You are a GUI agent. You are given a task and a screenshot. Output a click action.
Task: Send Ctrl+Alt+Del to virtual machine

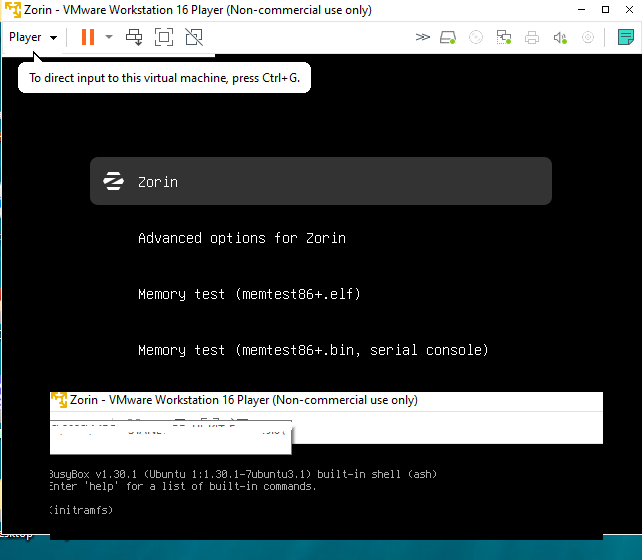tap(134, 37)
